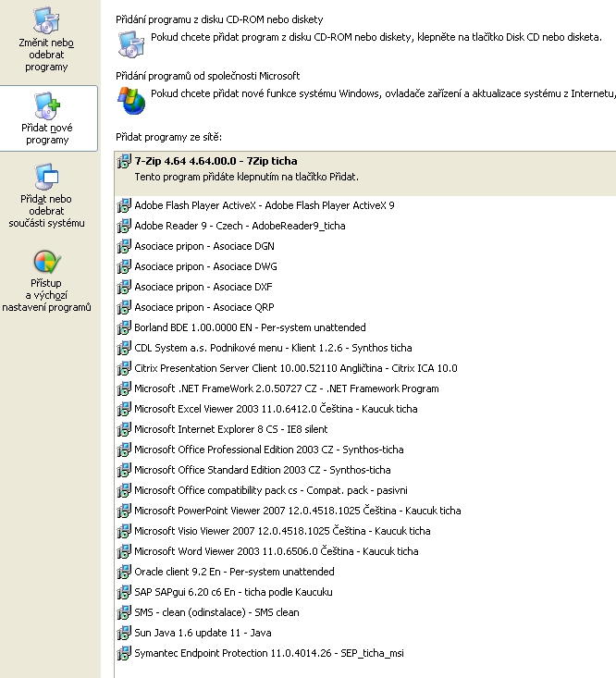
Task: Select Microsoft .NET FrameWork 2.0.50727 CZ
Action: point(286,388)
